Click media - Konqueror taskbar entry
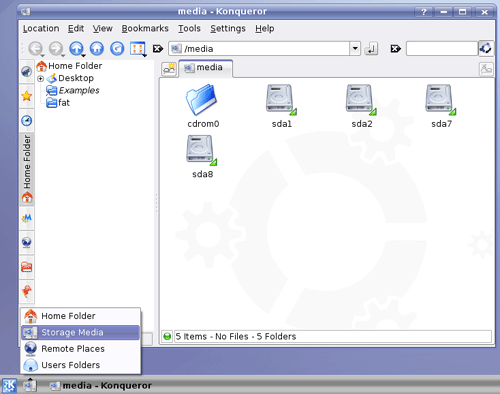This screenshot has width=500, height=394. [101, 386]
